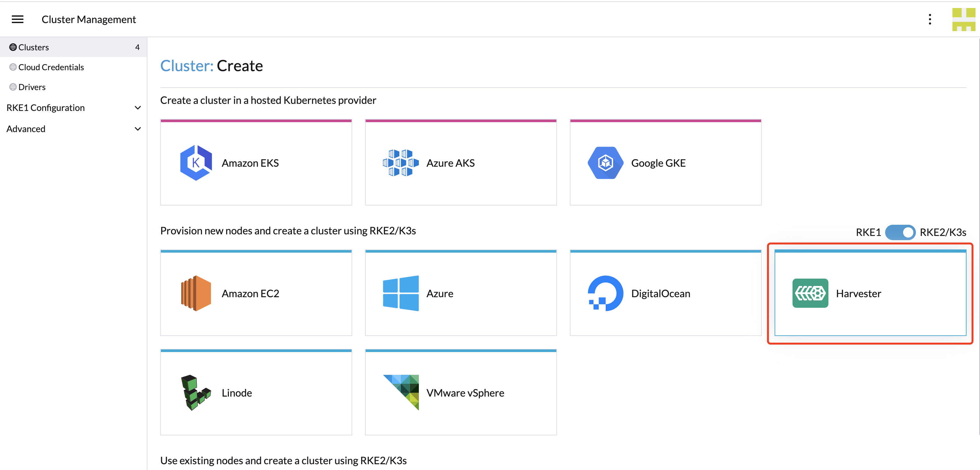The image size is (980, 470).
Task: Select Clusters in the sidebar
Action: tap(33, 47)
